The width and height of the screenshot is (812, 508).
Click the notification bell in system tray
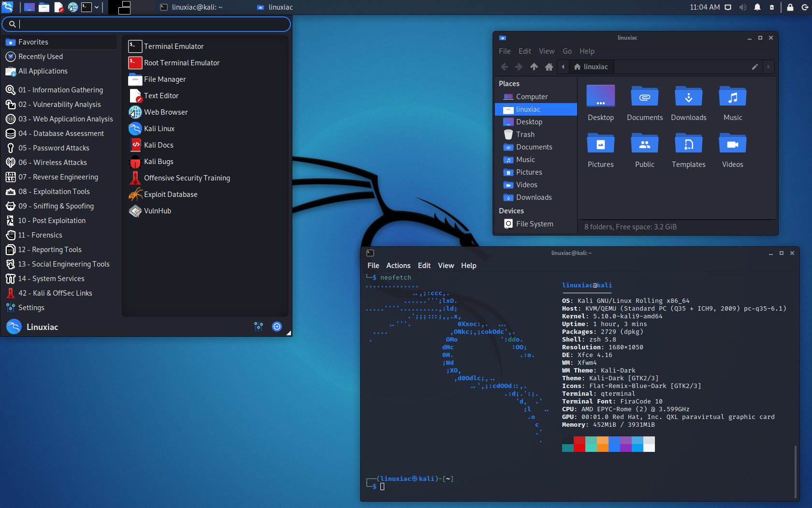[x=757, y=7]
